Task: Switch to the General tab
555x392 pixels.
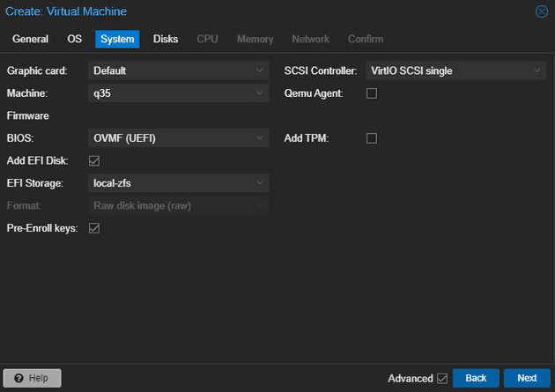Action: [x=31, y=39]
